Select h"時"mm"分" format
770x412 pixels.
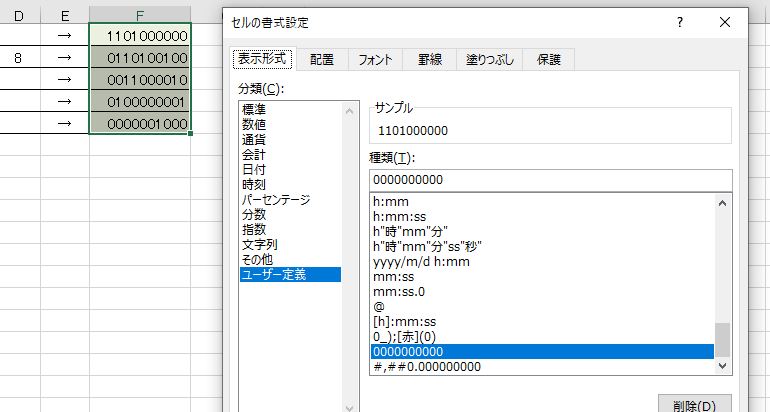coord(542,231)
